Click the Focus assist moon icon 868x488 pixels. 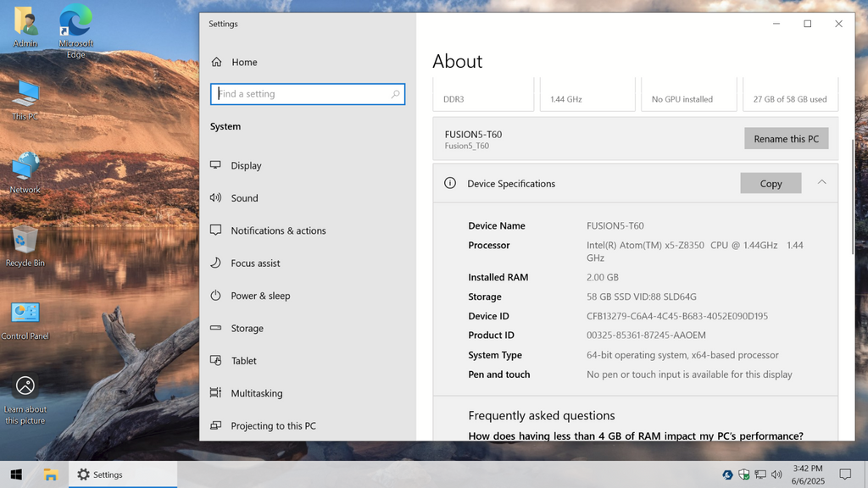pyautogui.click(x=215, y=263)
